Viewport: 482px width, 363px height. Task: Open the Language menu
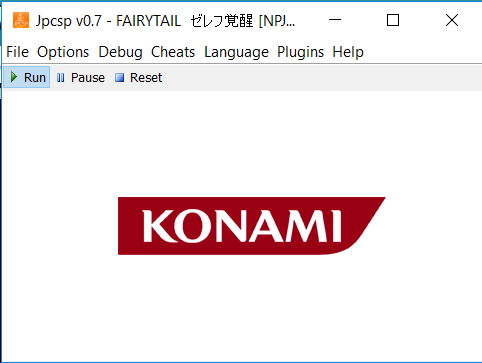click(x=236, y=52)
